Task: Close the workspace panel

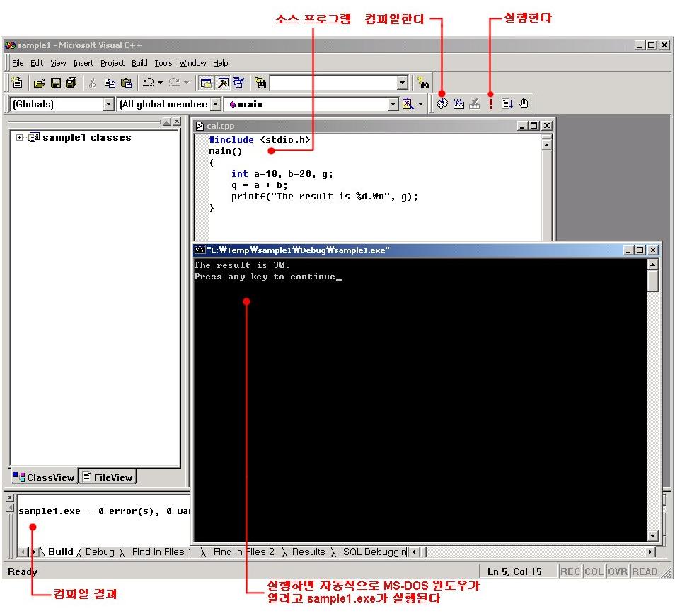Action: (177, 122)
